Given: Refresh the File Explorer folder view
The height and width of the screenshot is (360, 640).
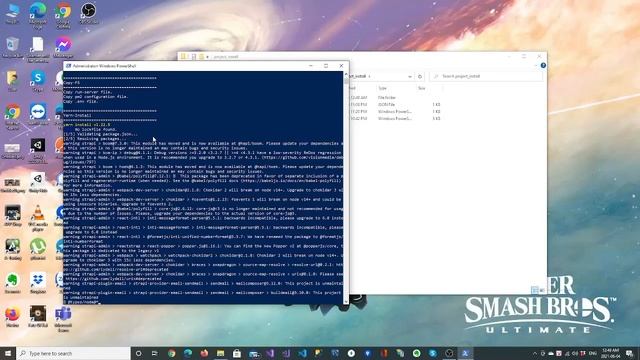Looking at the screenshot, I should tap(420, 76).
